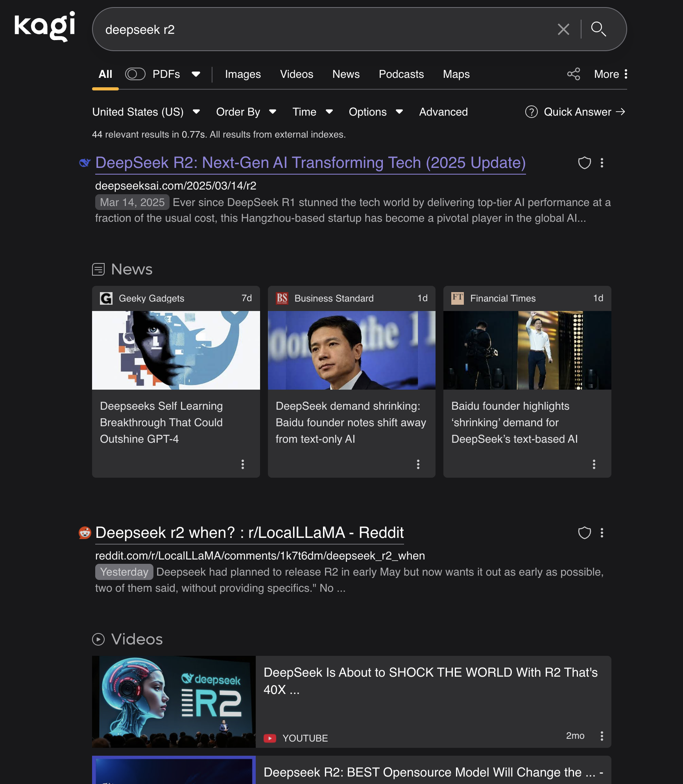
Task: Click the shield icon on the DeepSeek R2 result
Action: click(584, 163)
